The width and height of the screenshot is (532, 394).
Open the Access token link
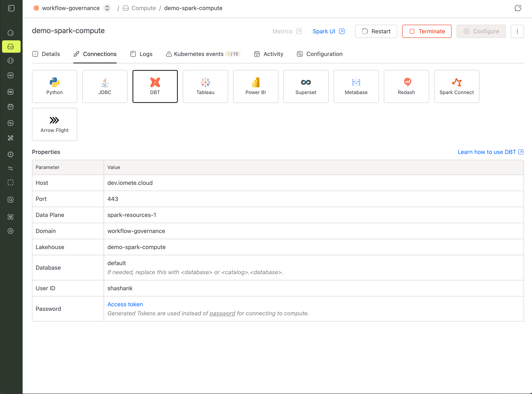pos(125,304)
